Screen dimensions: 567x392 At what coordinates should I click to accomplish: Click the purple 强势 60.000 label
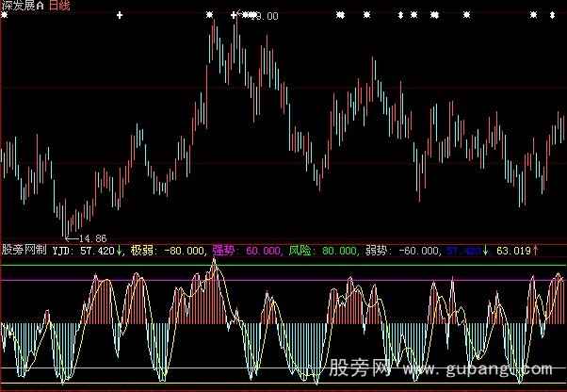[x=247, y=251]
